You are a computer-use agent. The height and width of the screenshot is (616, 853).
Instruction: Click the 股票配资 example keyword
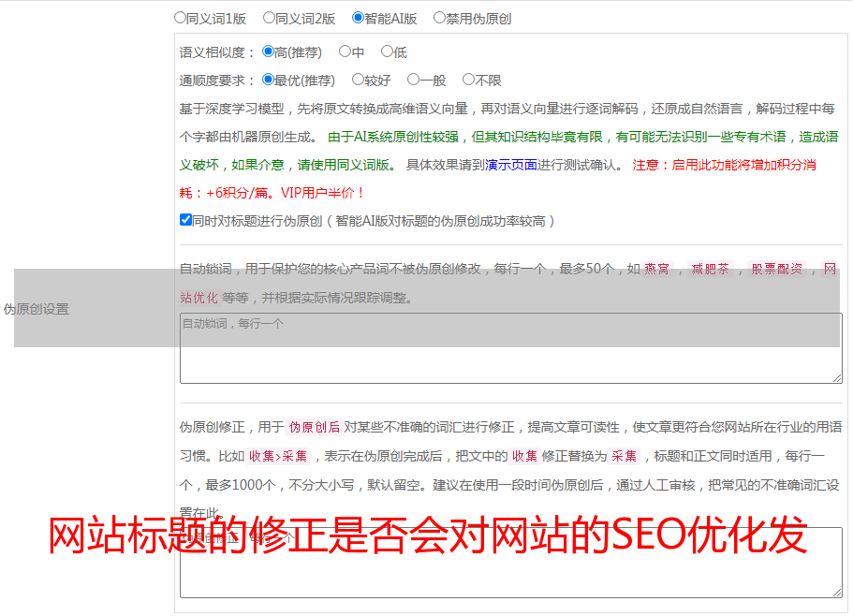[777, 269]
